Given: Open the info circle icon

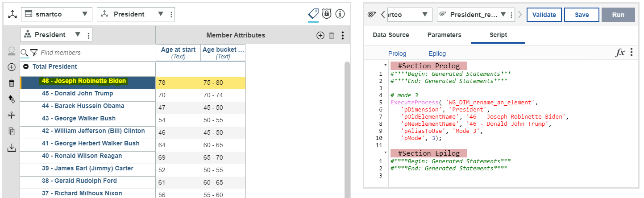Looking at the screenshot, I should pos(340,14).
